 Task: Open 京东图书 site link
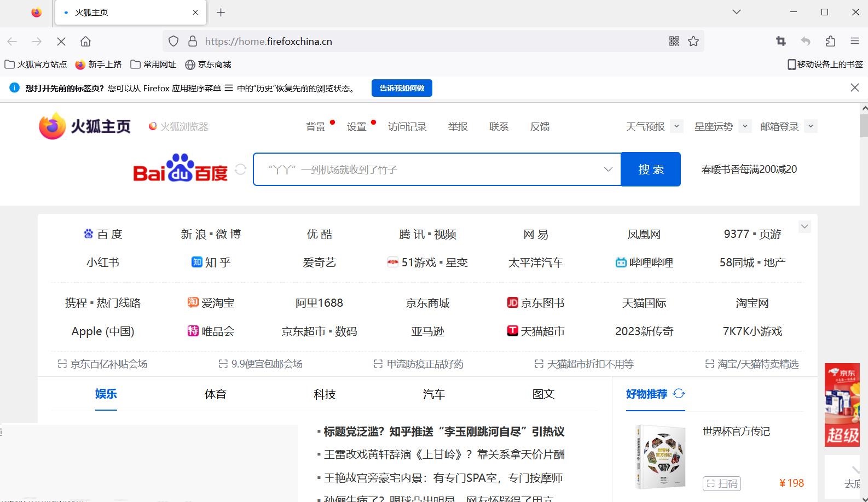click(x=536, y=303)
